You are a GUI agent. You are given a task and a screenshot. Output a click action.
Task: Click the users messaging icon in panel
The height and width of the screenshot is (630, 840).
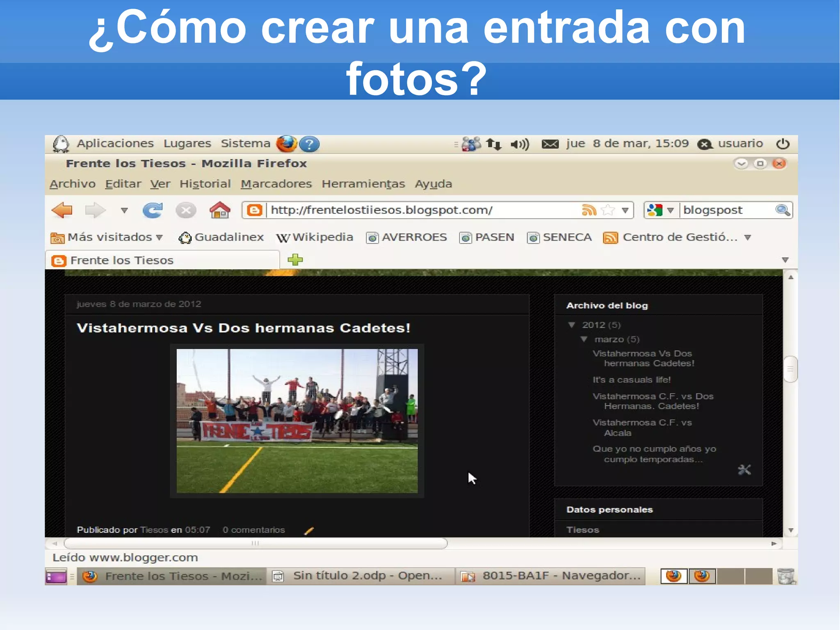point(471,144)
